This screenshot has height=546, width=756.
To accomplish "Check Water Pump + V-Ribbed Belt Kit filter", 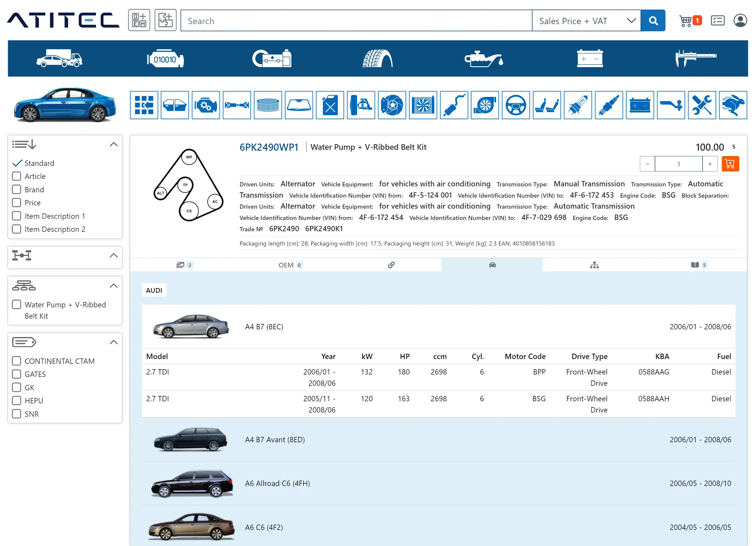I will pos(17,305).
